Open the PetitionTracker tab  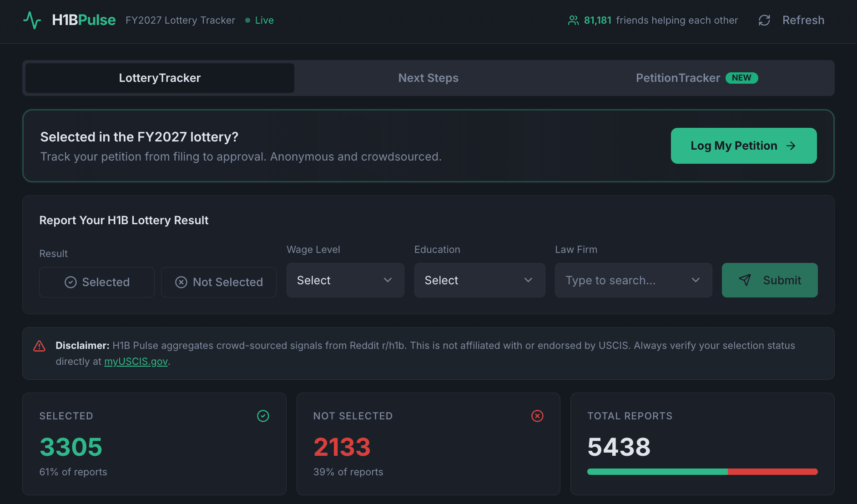[x=678, y=78]
